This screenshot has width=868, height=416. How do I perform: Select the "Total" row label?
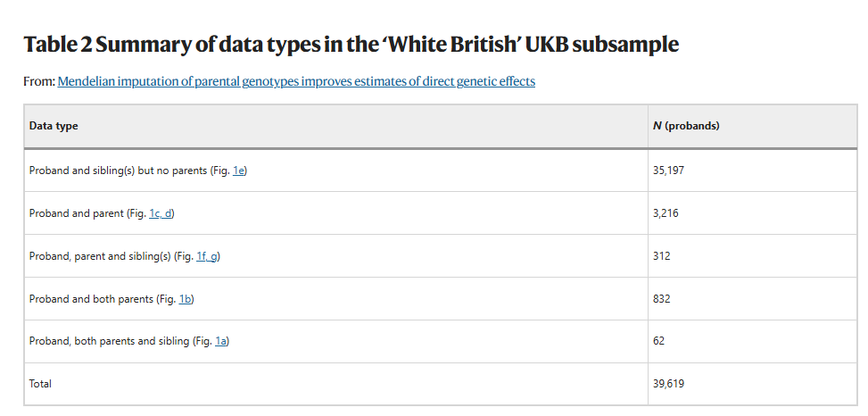(x=40, y=384)
